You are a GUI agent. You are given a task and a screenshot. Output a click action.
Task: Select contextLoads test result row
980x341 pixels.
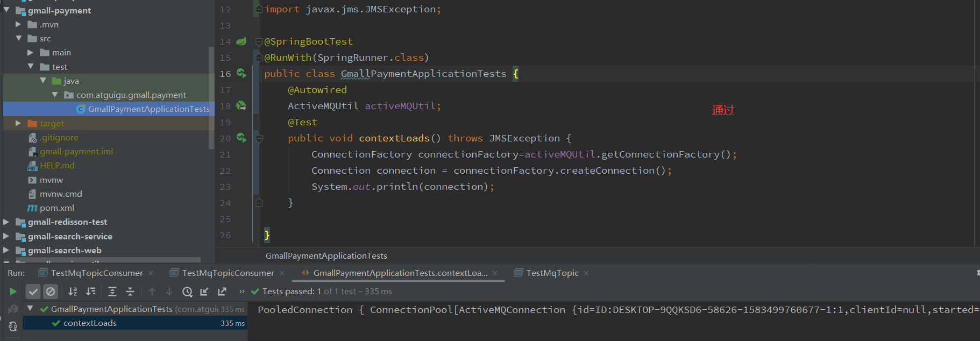pyautogui.click(x=134, y=323)
